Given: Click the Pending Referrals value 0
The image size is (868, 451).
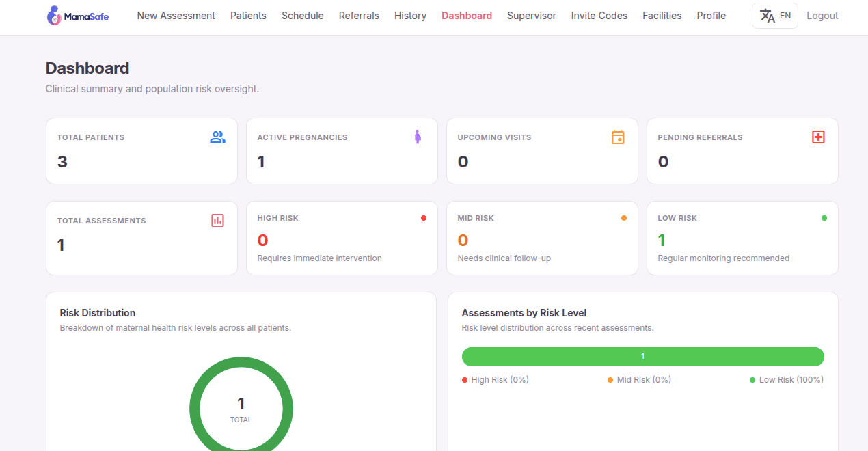Looking at the screenshot, I should [663, 162].
